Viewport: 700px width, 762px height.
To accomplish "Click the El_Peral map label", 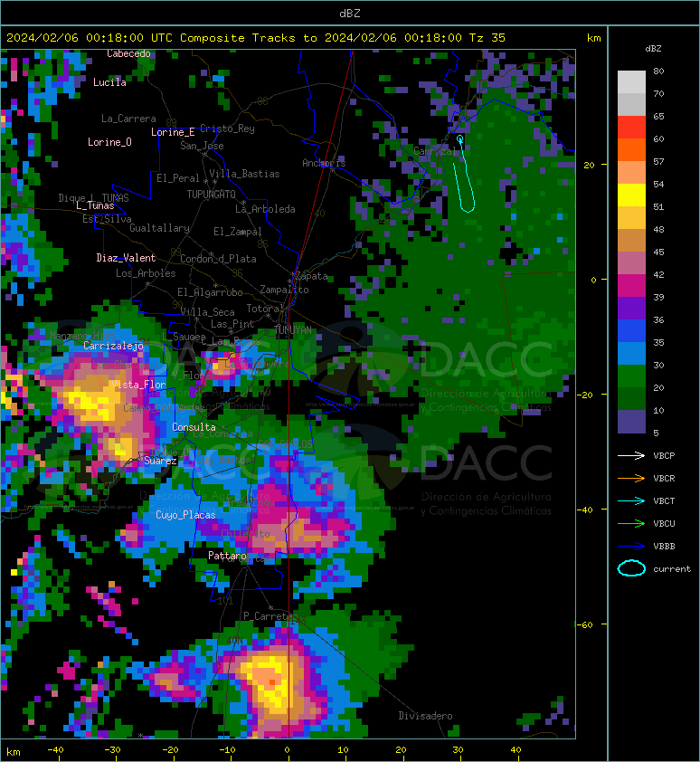I will coord(178,178).
